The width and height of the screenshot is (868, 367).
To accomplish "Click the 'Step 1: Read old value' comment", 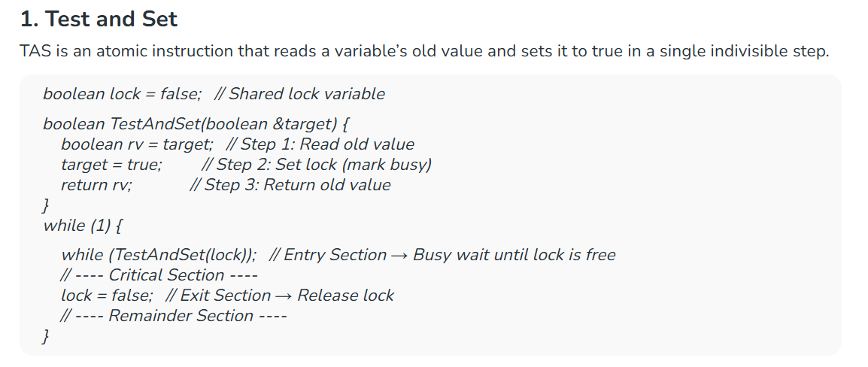I will (320, 144).
